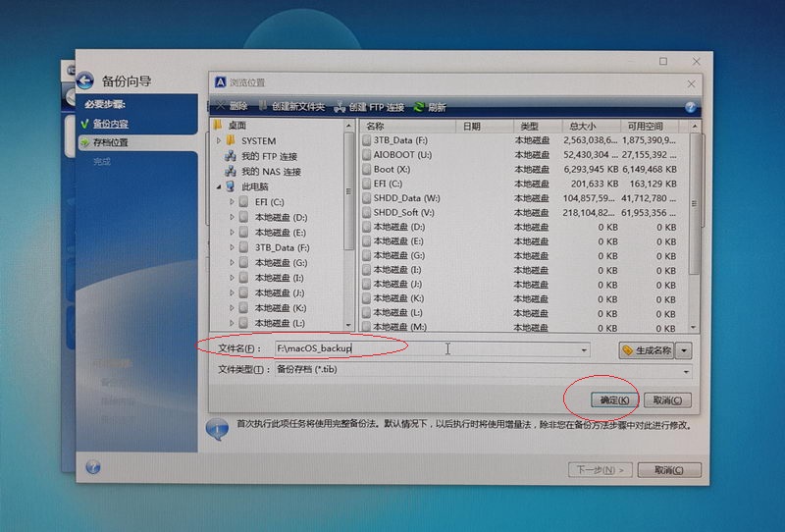The height and width of the screenshot is (532, 785).
Task: Expand the 本地磁盘 (E:) tree node
Action: pyautogui.click(x=232, y=233)
